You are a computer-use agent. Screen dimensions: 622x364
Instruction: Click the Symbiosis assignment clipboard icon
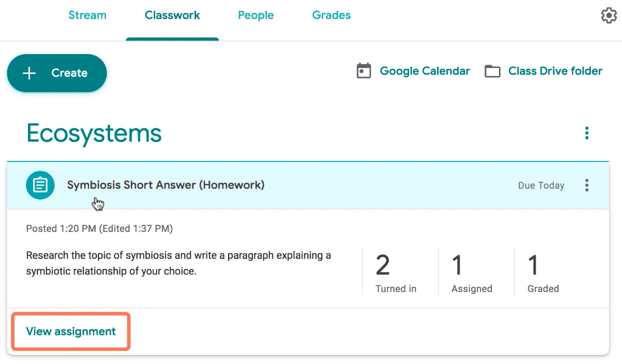[x=40, y=185]
